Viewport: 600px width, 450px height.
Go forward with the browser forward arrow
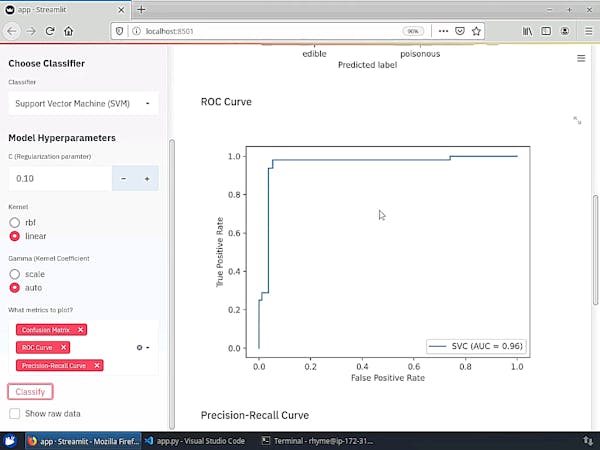coord(31,31)
